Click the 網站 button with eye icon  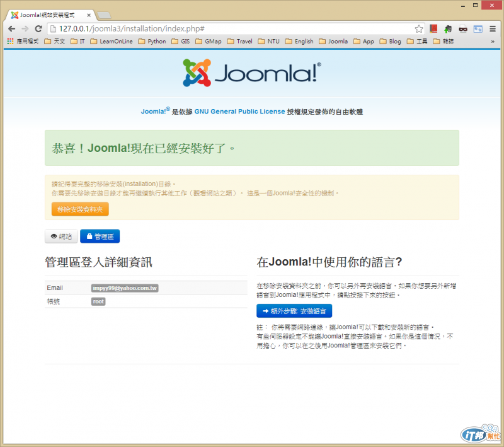coord(61,236)
